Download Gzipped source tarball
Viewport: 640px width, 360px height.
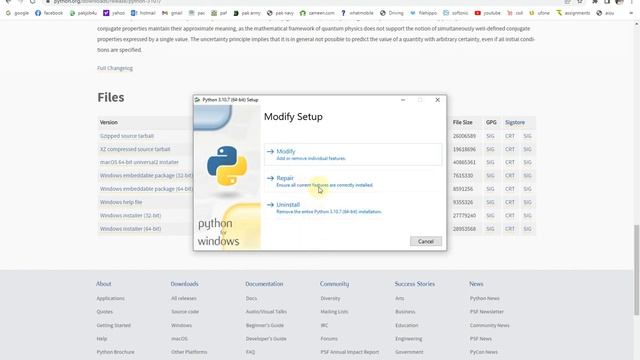point(127,136)
